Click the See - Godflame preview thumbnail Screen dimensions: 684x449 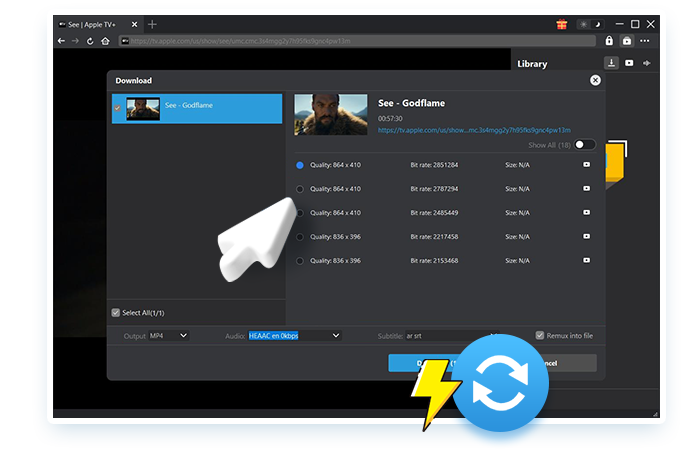point(331,115)
